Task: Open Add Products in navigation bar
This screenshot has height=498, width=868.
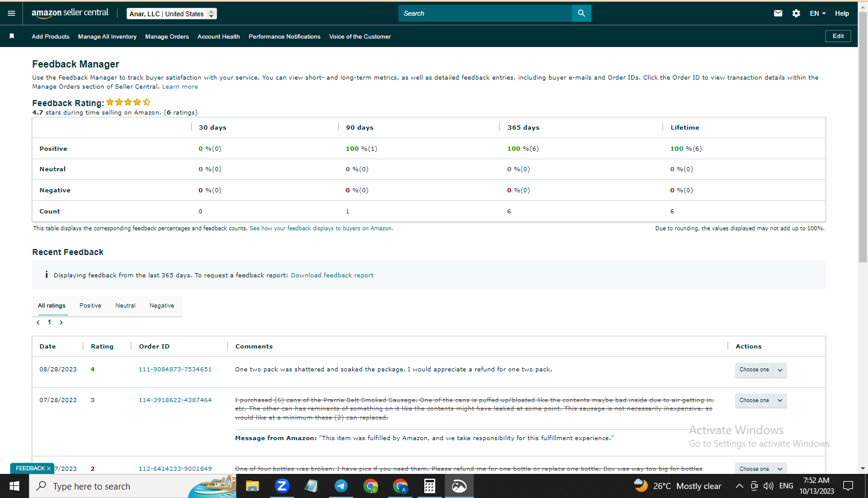Action: tap(51, 37)
